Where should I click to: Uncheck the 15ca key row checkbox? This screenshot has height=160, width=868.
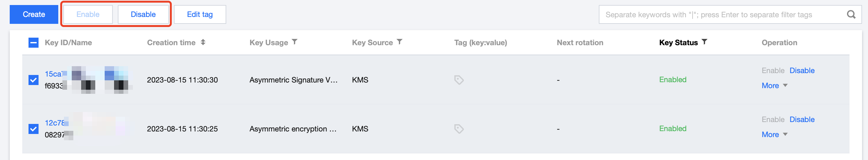(34, 80)
